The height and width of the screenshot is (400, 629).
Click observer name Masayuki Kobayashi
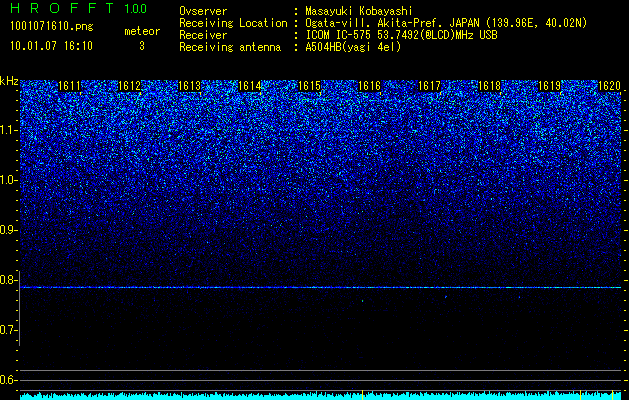[x=359, y=11]
